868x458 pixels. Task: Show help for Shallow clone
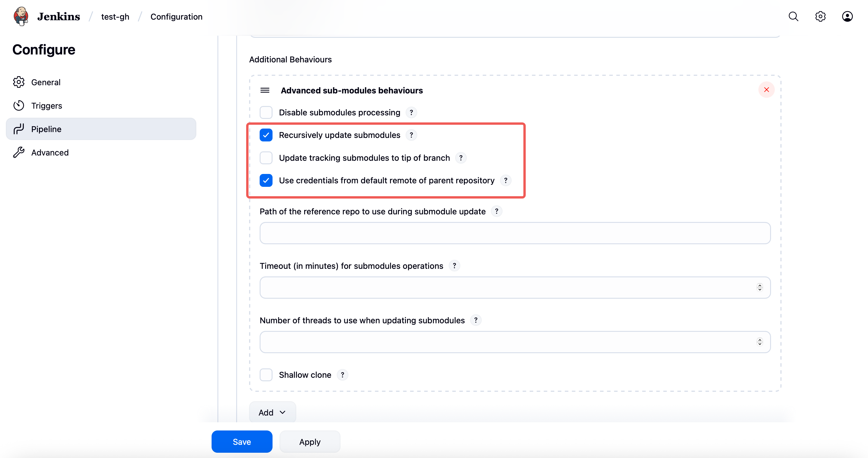(x=342, y=375)
